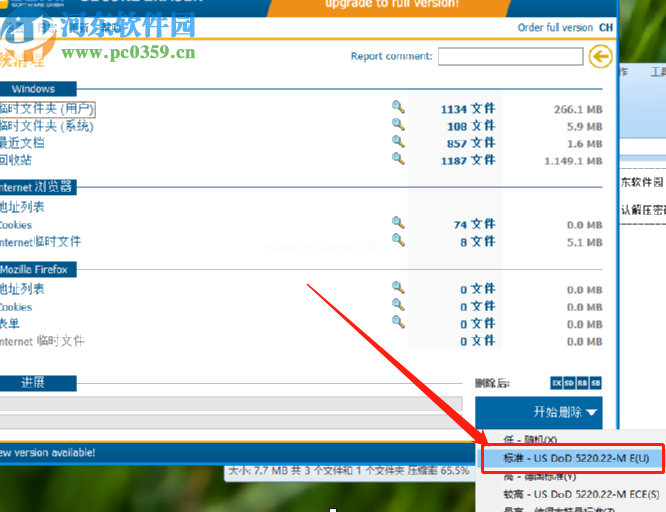Select the 临时文件夹 (用户) entry
Screen dimensions: 666x512
pyautogui.click(x=47, y=108)
